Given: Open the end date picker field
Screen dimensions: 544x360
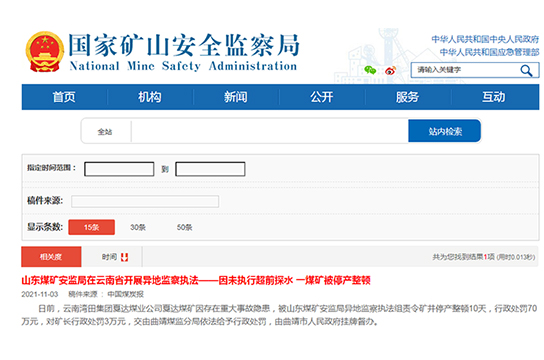Looking at the screenshot, I should click(210, 169).
